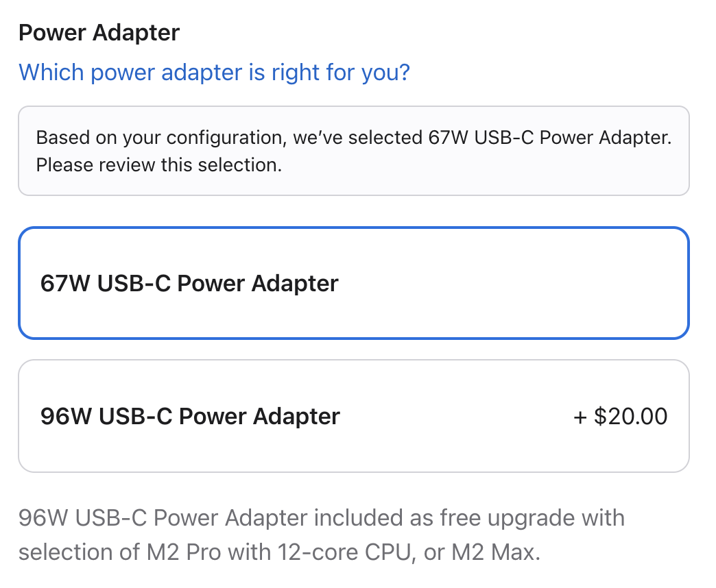Click the footnote about the free 96W upgrade
Image resolution: width=716 pixels, height=588 pixels.
[x=321, y=535]
